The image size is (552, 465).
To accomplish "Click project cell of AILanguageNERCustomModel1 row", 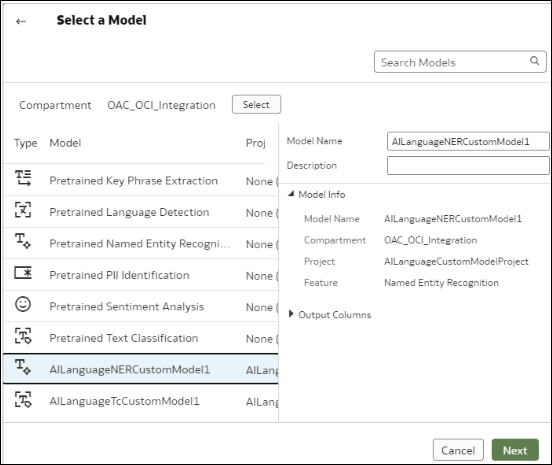I will tap(262, 370).
